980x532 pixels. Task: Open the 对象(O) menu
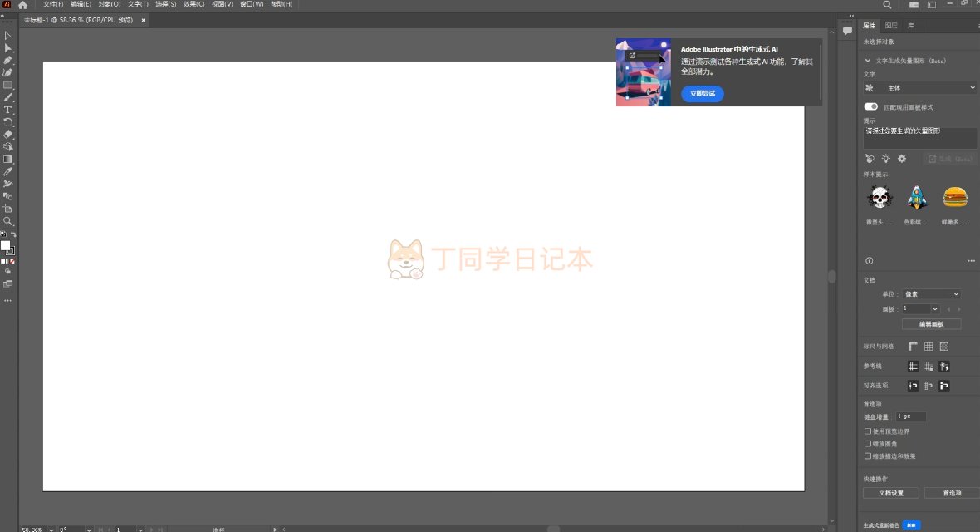[110, 4]
